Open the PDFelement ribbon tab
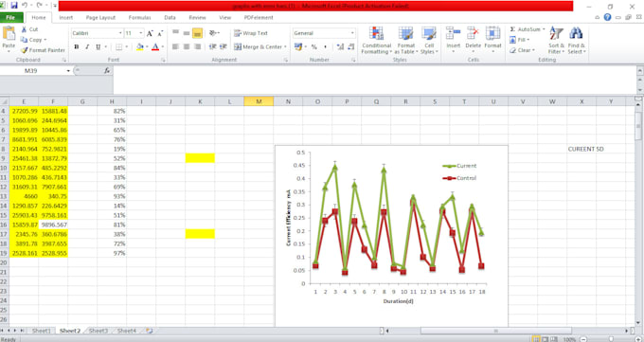The height and width of the screenshot is (342, 644). point(259,18)
